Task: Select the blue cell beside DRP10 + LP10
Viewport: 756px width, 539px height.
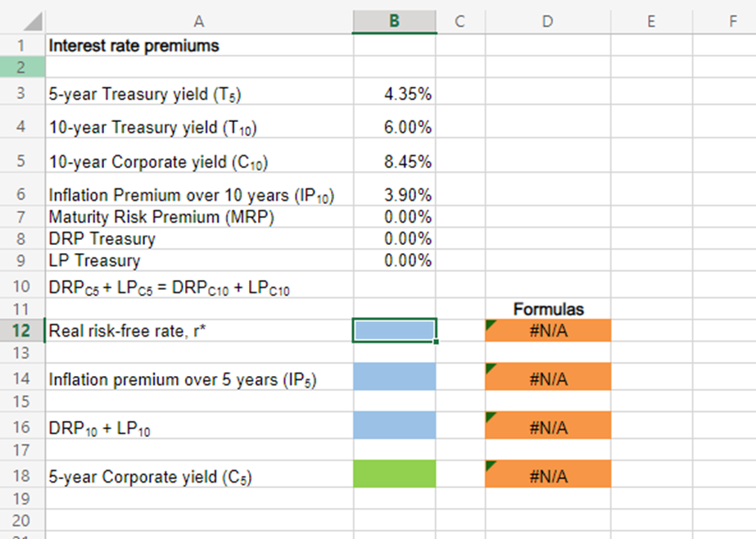Action: click(393, 426)
